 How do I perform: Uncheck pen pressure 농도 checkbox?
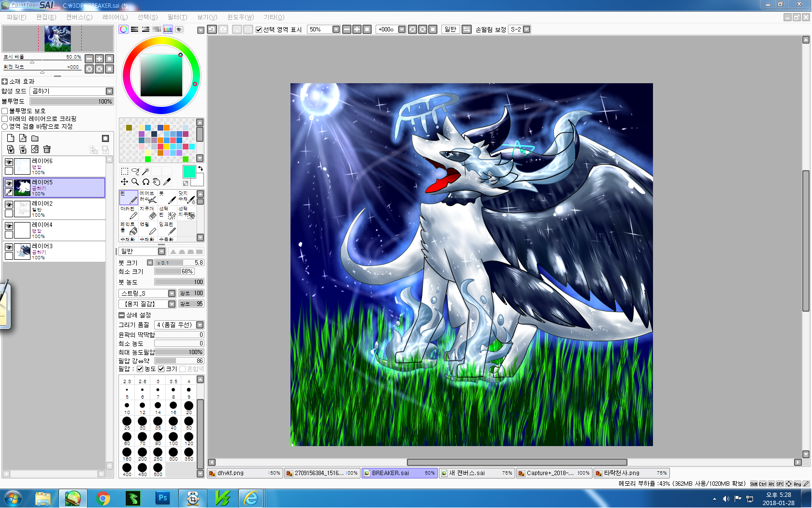pyautogui.click(x=140, y=369)
